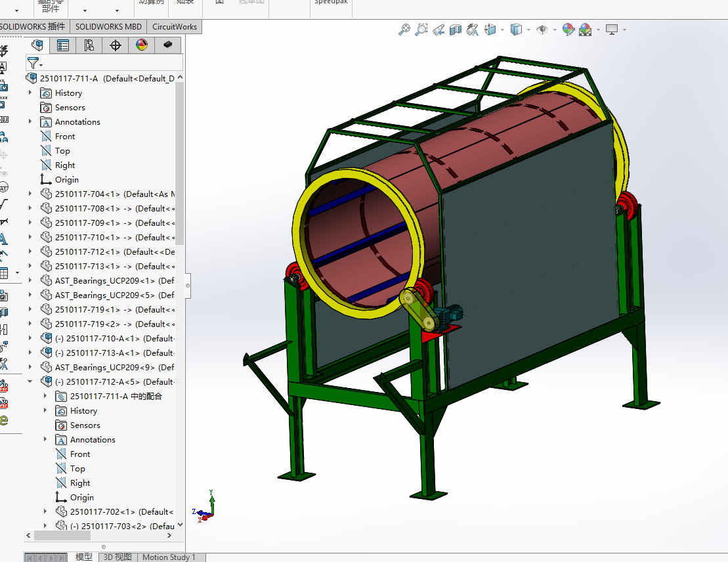Open the Display Style dropdown arrow

(x=528, y=30)
